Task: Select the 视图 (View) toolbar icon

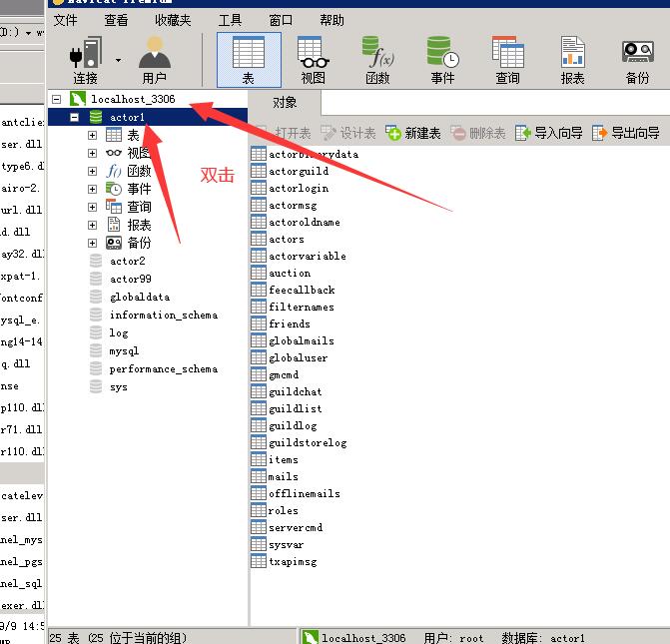Action: (313, 59)
